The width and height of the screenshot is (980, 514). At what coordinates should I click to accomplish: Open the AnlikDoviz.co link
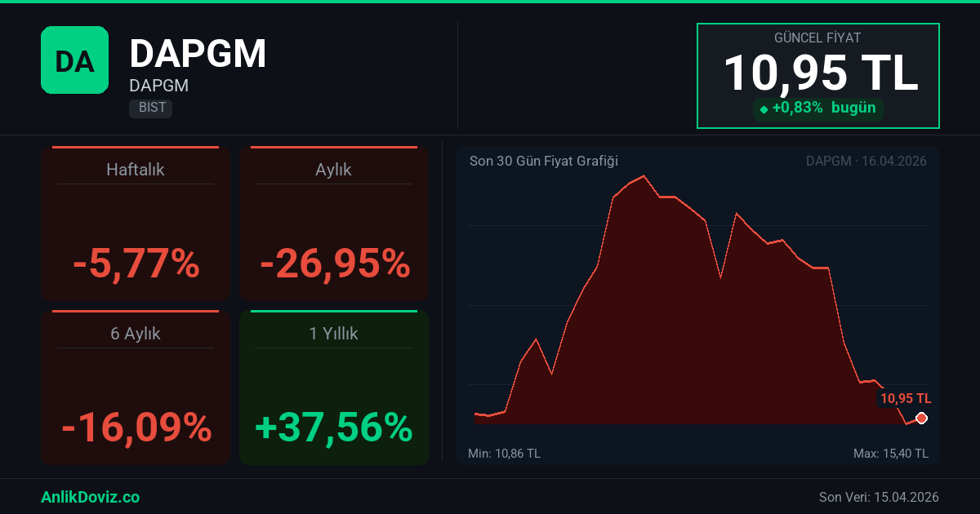[x=90, y=497]
